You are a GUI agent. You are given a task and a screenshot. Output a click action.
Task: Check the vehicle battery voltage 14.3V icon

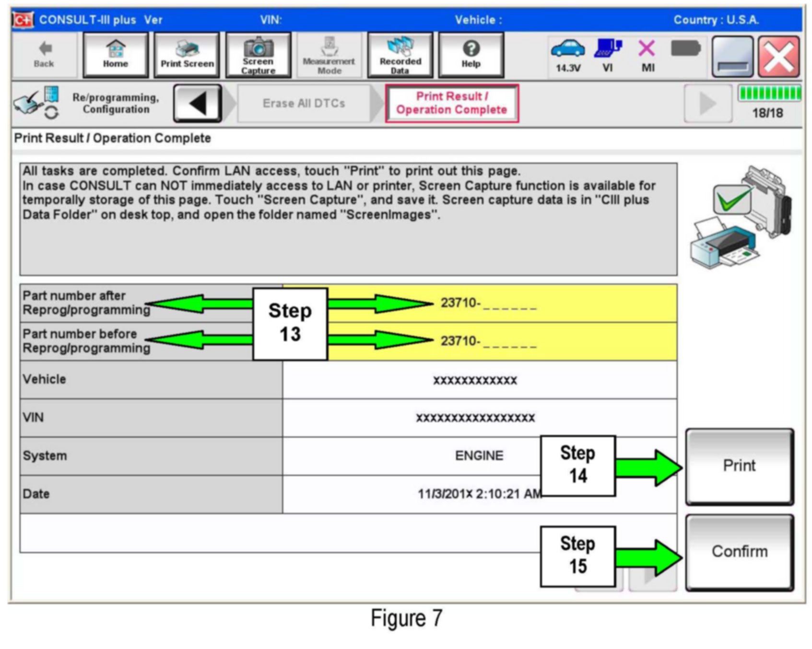click(568, 55)
